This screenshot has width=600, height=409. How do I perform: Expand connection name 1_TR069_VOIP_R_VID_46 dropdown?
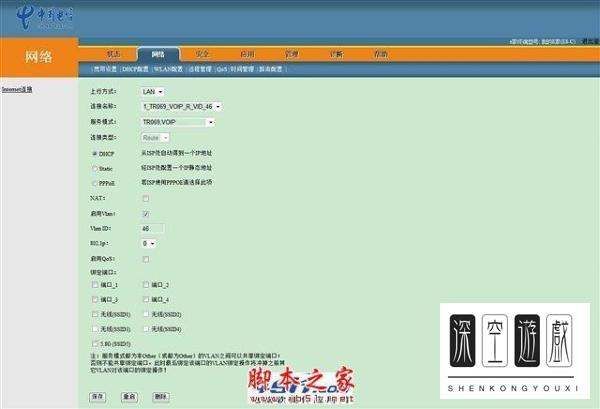pos(182,107)
